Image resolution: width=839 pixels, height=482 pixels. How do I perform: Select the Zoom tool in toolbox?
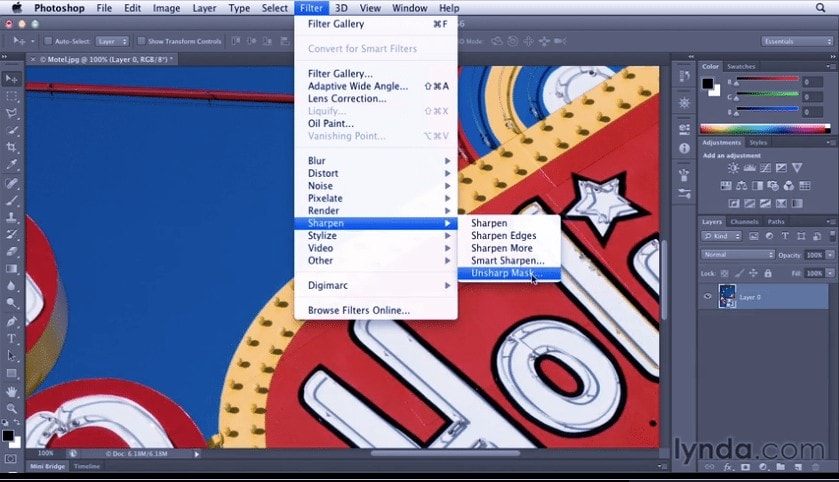click(x=11, y=409)
